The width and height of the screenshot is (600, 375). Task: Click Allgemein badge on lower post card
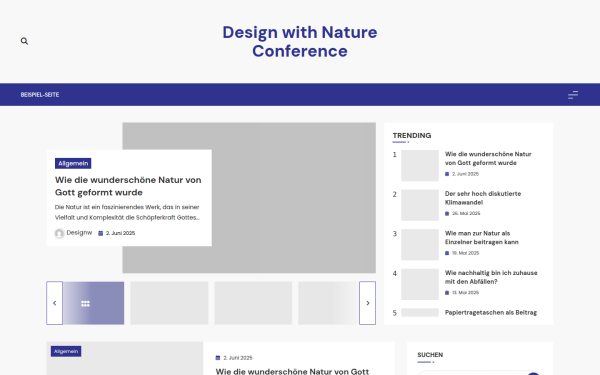coord(66,351)
